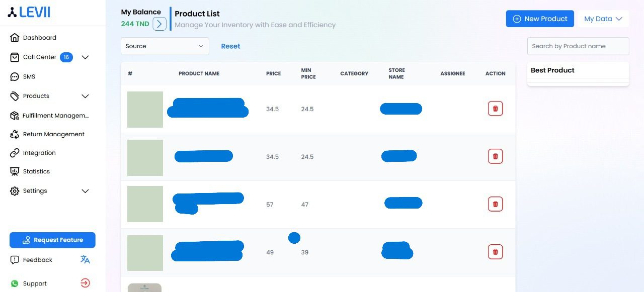Expand the Settings submenu chevron
This screenshot has width=644, height=292.
click(85, 191)
